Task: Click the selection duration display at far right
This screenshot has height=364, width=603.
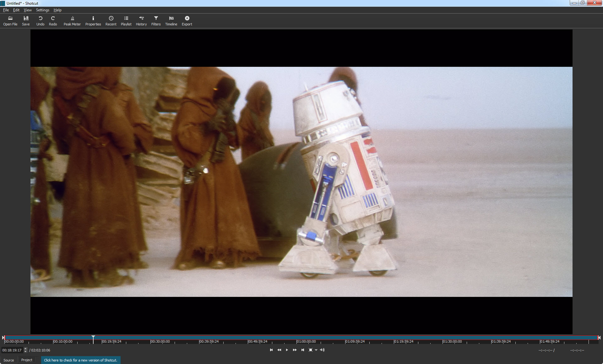Action: (577, 350)
